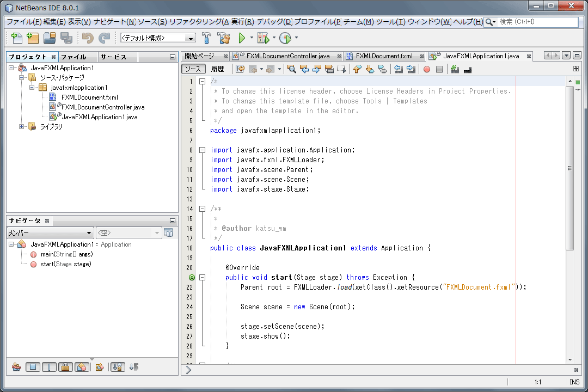Select start(Stage stage) in the Navigator

click(66, 264)
